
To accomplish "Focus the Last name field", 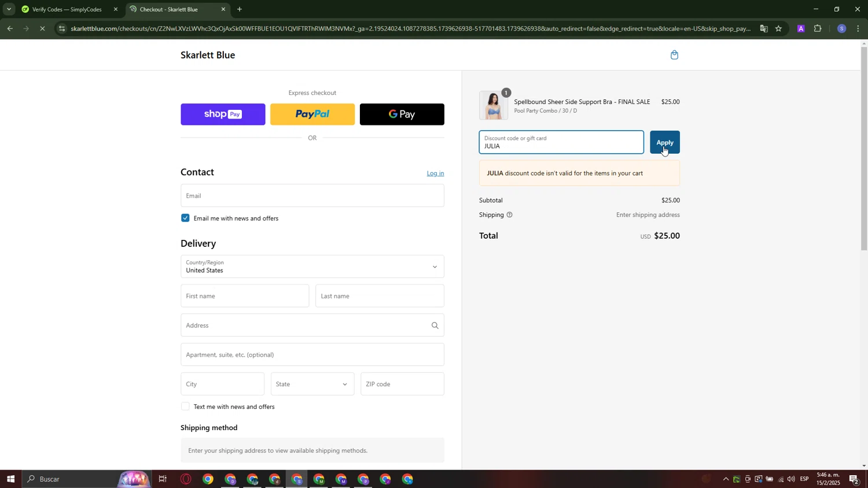I will [x=380, y=296].
